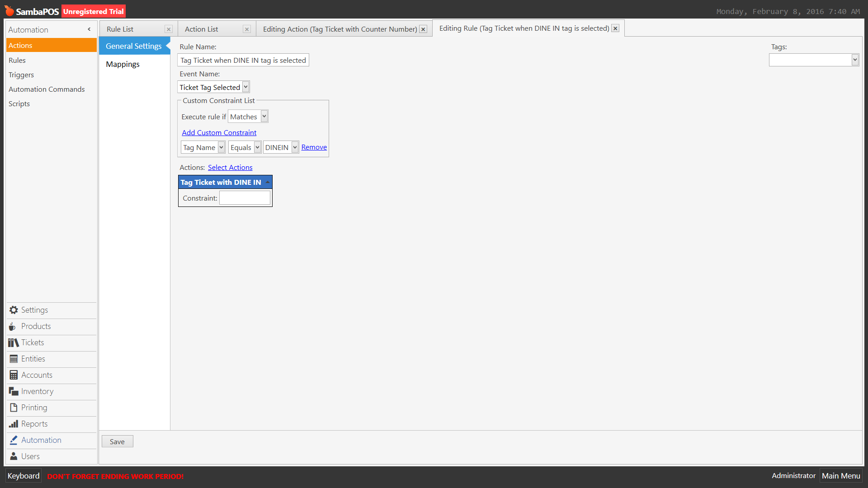Open Reports with bar chart icon
868x488 pixels.
pos(14,424)
